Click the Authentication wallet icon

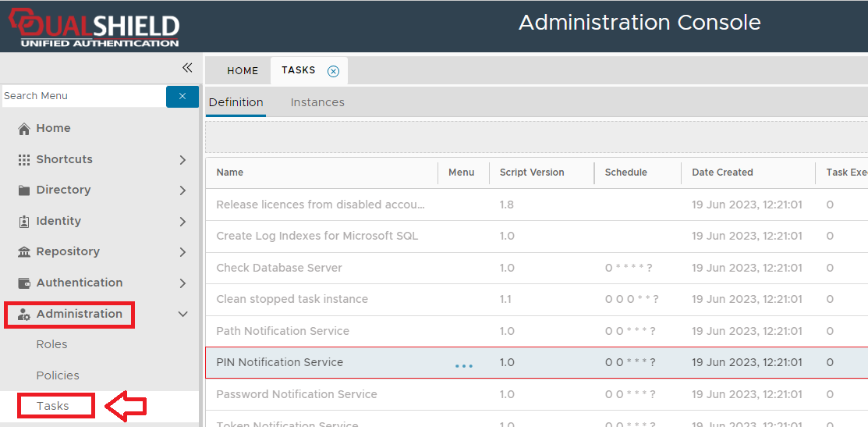[24, 283]
